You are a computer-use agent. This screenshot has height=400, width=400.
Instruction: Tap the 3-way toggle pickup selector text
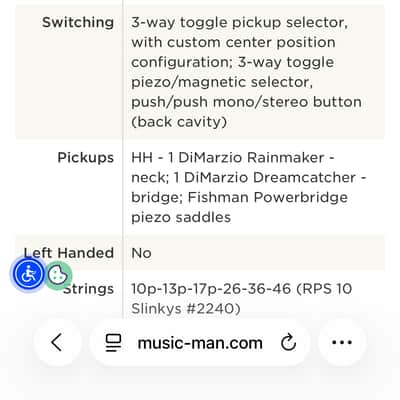pos(239,23)
